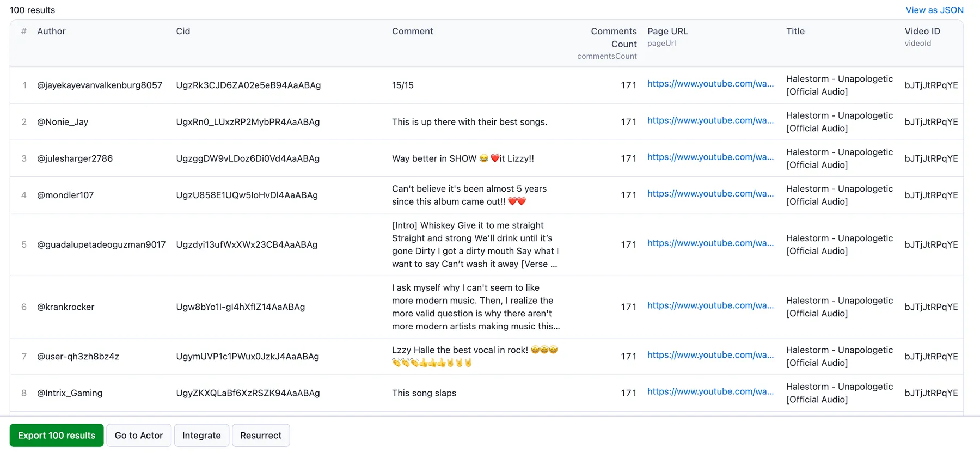Follow the YouTube URL in the @mondler107 row
Viewport: 980px width, 453px height.
[710, 193]
